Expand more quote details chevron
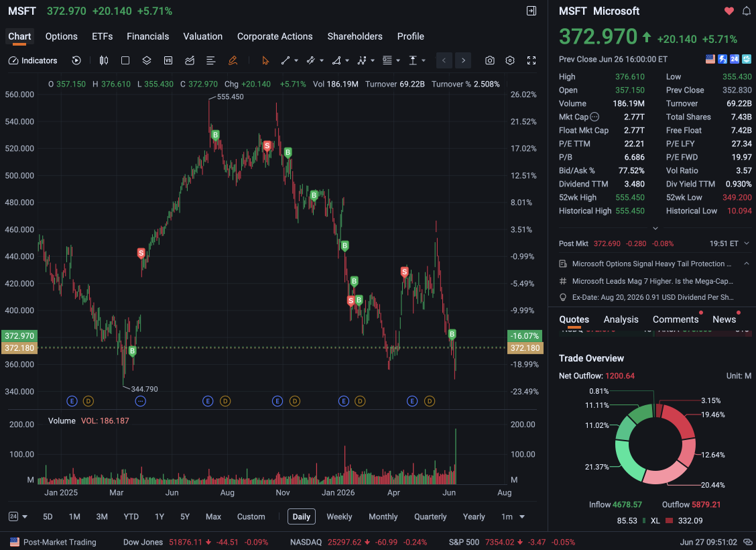Screen dimensions: 756x550 655,228
